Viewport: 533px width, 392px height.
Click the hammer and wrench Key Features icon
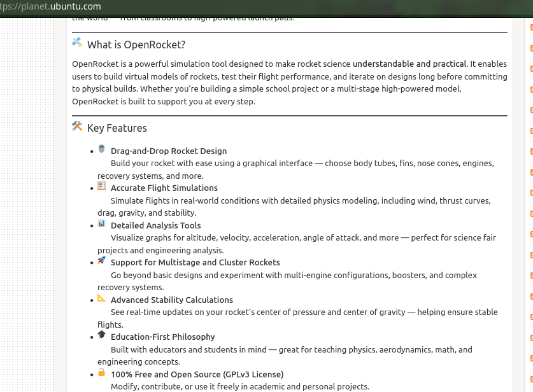(x=77, y=126)
